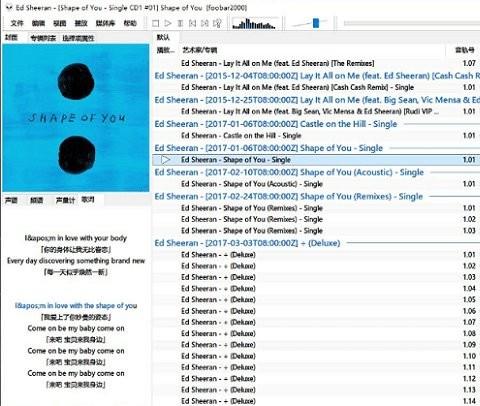This screenshot has height=406, width=480.
Task: Select the 默认 playlist tab
Action: coord(163,37)
